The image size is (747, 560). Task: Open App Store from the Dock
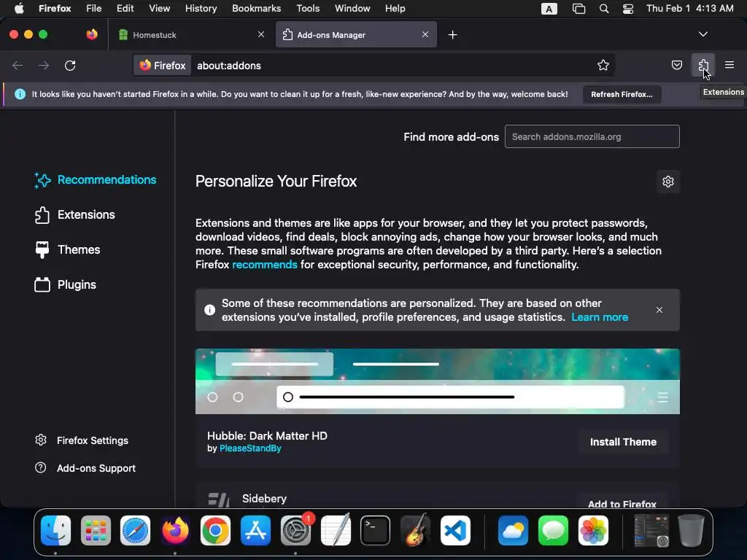pos(255,531)
